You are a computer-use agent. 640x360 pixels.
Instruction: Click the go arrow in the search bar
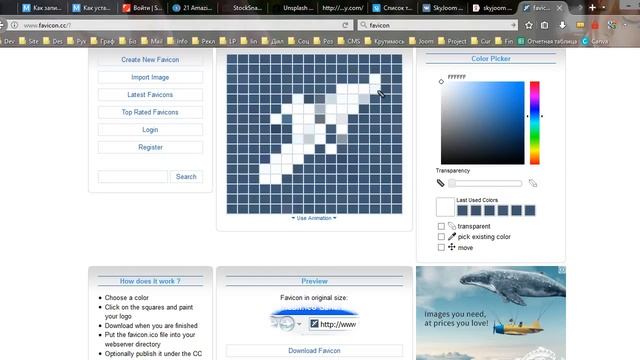(x=513, y=25)
